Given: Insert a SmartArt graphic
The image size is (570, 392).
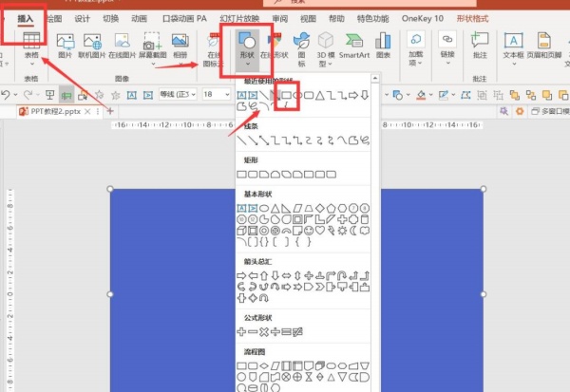Looking at the screenshot, I should point(354,46).
